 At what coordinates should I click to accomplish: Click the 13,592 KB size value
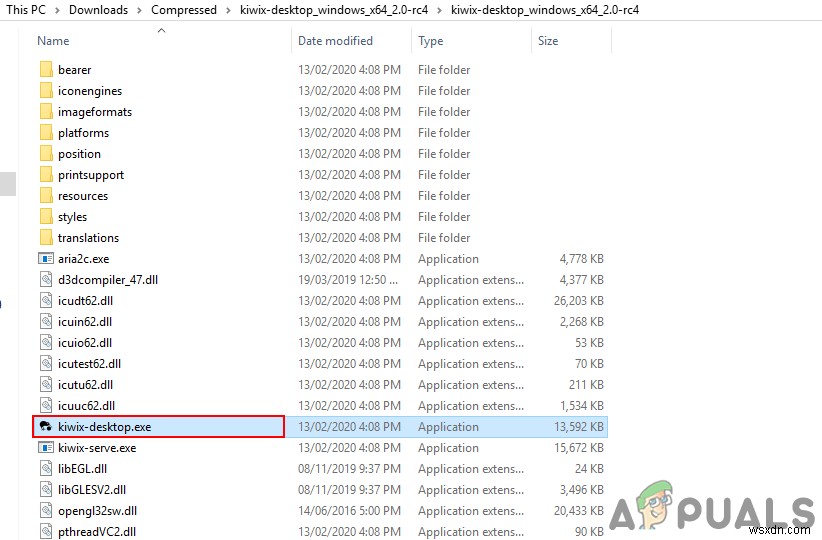click(x=579, y=427)
